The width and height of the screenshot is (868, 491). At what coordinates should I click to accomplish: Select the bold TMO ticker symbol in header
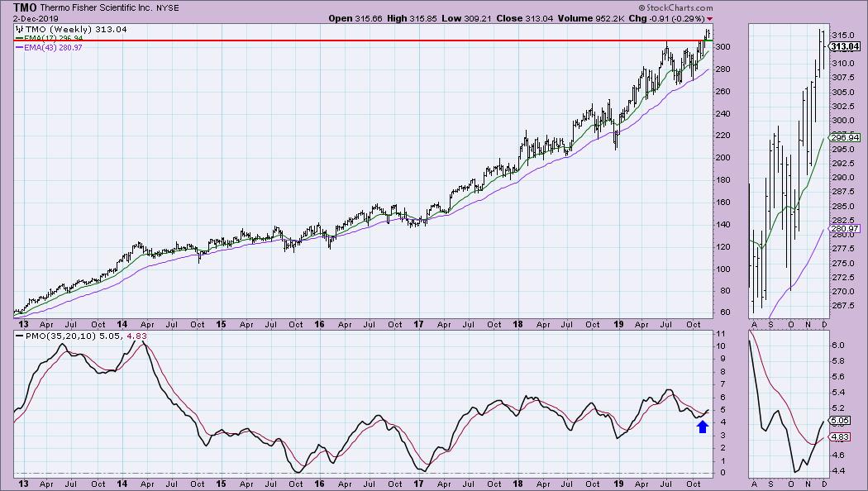click(26, 7)
